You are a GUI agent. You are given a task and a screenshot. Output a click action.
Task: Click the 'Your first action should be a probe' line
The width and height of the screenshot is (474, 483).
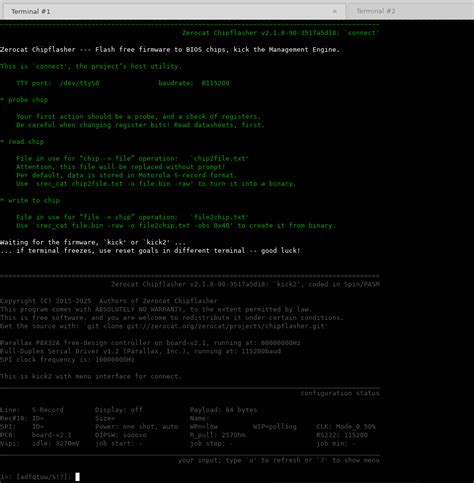[x=138, y=116]
